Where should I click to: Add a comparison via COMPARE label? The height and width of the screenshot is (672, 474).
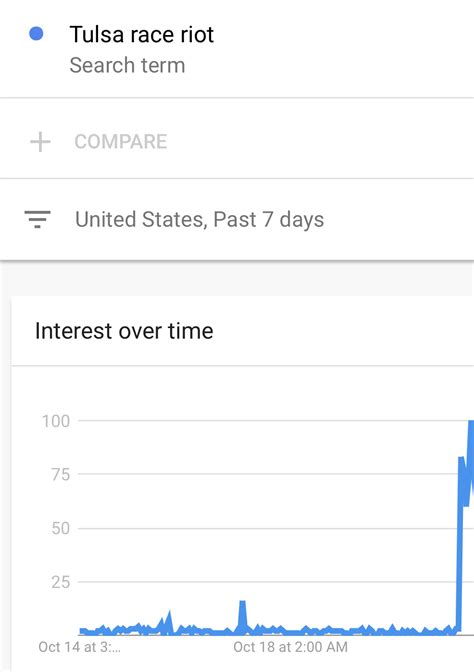[120, 142]
